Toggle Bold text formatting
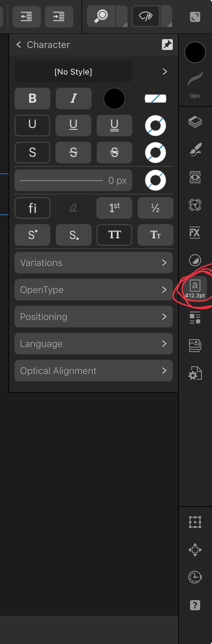The height and width of the screenshot is (644, 212). [x=32, y=99]
